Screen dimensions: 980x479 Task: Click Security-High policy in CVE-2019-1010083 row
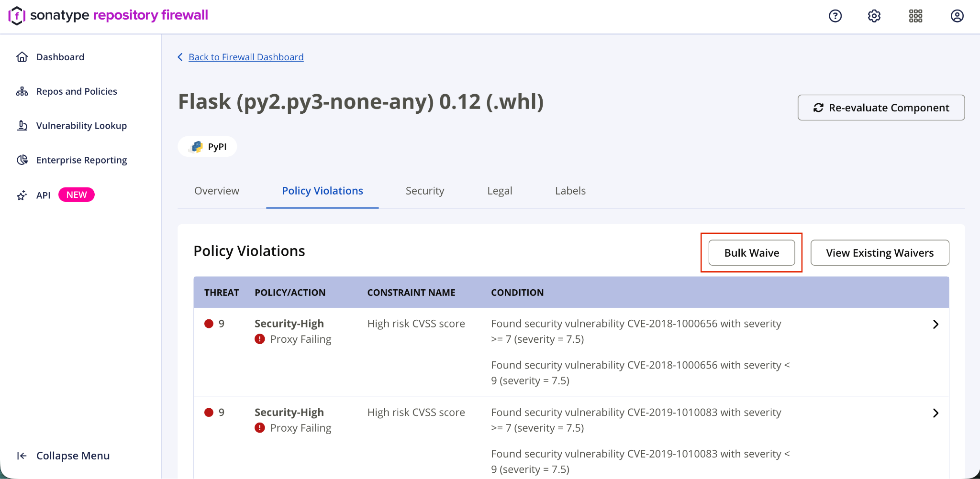pyautogui.click(x=289, y=412)
